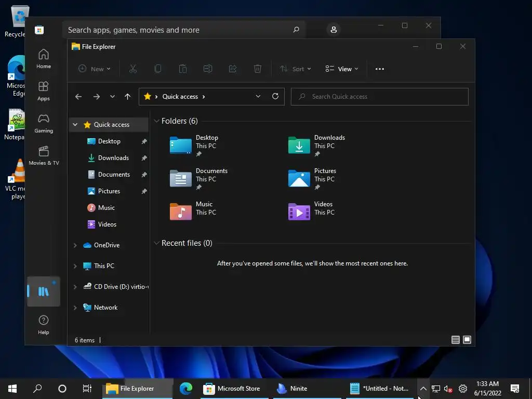The image size is (532, 399).
Task: Open the See more ellipsis menu
Action: [x=380, y=69]
